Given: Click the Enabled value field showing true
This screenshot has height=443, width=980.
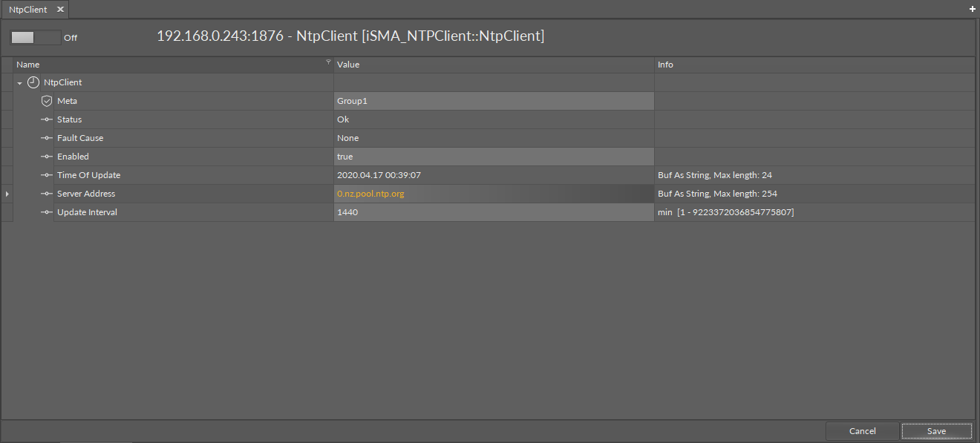Looking at the screenshot, I should click(493, 157).
